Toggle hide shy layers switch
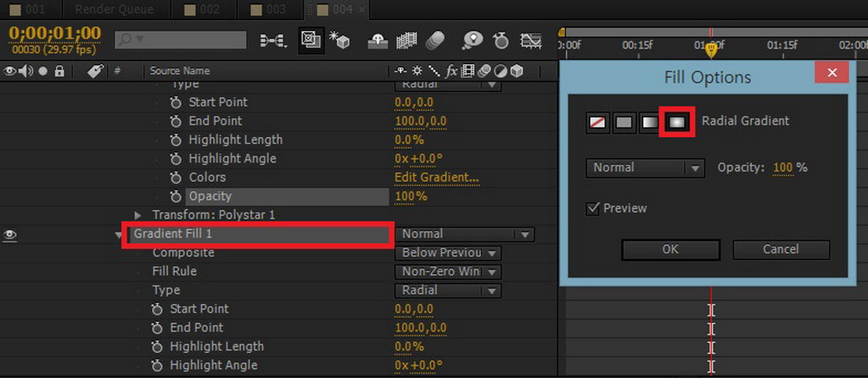The height and width of the screenshot is (378, 868). point(379,41)
